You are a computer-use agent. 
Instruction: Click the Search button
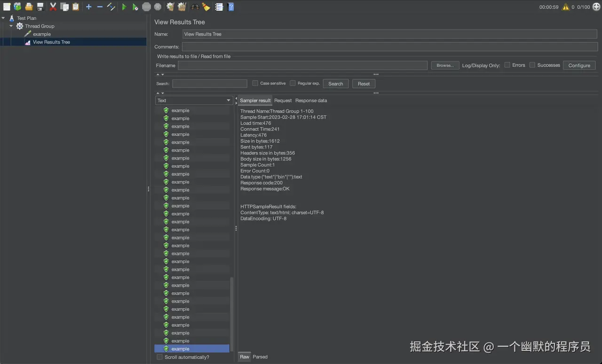click(x=336, y=84)
